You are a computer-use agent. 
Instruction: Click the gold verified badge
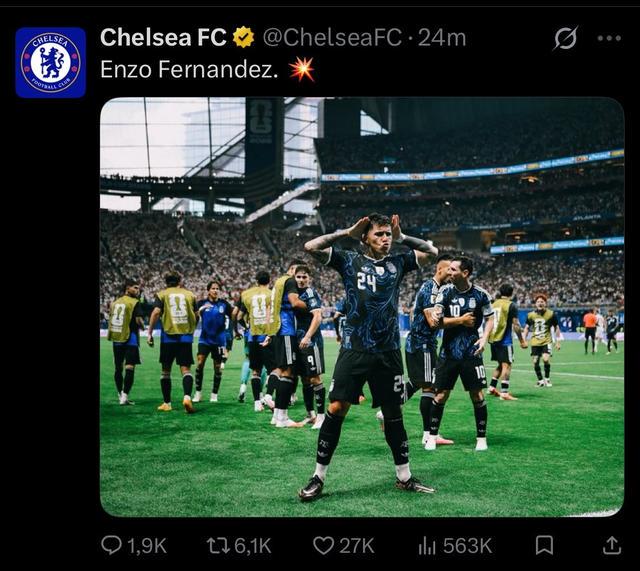(x=244, y=37)
